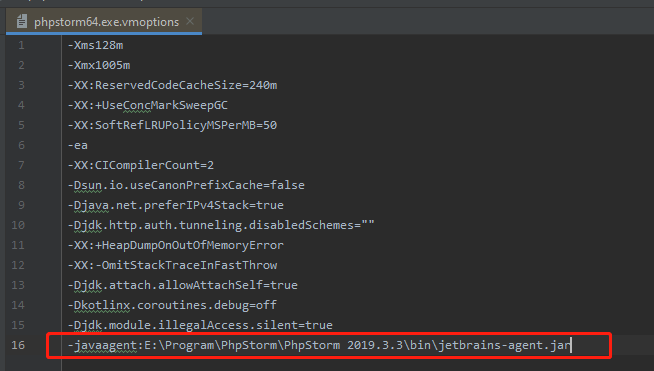Click the -javaagent jetbrains-agent.jar line
Viewport: 654px width, 371px height.
pyautogui.click(x=319, y=346)
